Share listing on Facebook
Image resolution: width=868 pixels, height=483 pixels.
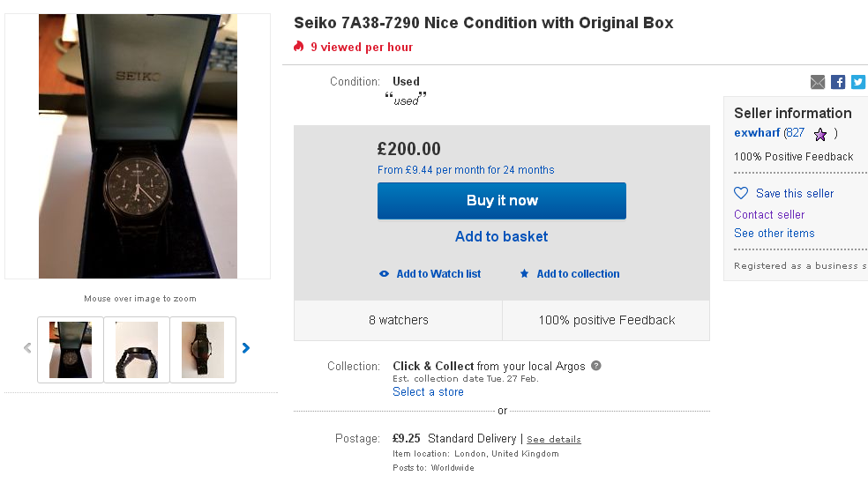coord(838,82)
